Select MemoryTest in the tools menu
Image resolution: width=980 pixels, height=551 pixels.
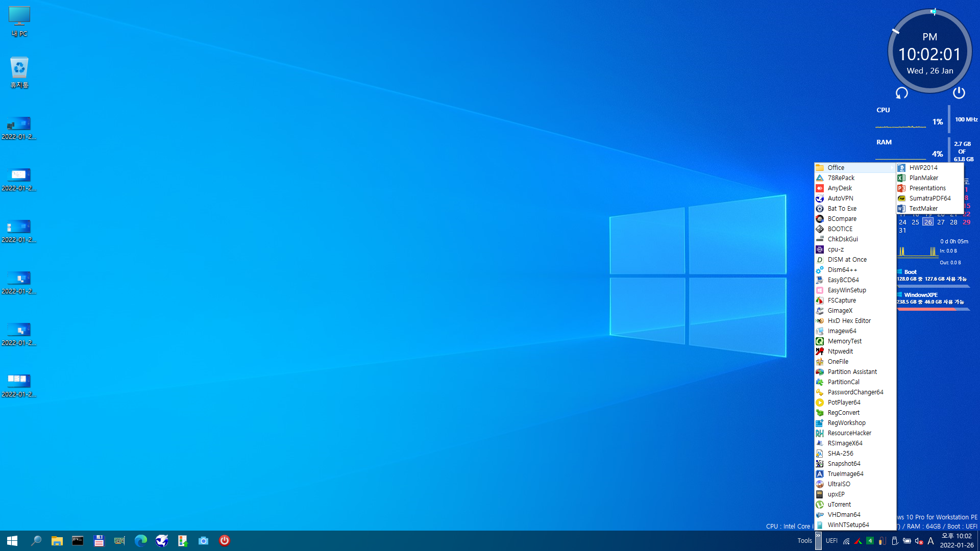tap(855, 341)
